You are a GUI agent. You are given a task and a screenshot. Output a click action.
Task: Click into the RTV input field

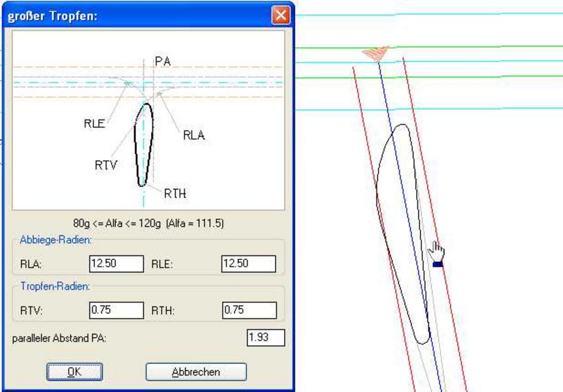click(x=116, y=310)
